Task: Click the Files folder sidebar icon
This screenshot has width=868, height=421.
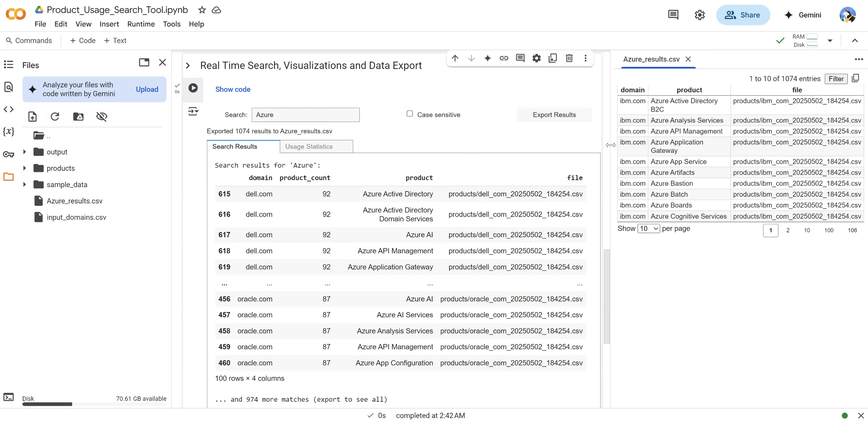Action: pyautogui.click(x=8, y=176)
